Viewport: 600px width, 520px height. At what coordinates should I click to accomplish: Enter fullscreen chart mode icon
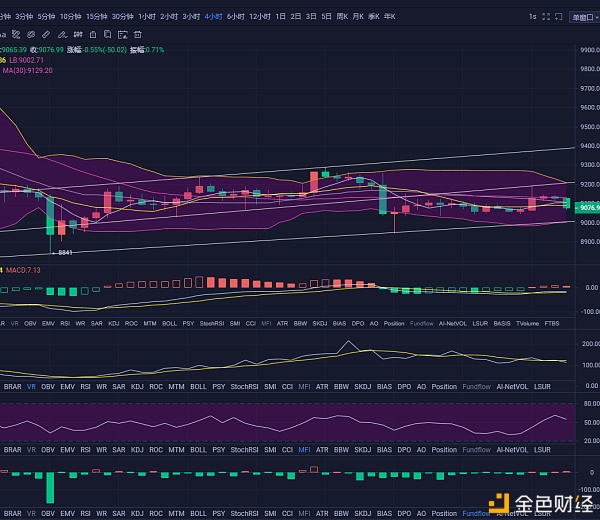546,17
